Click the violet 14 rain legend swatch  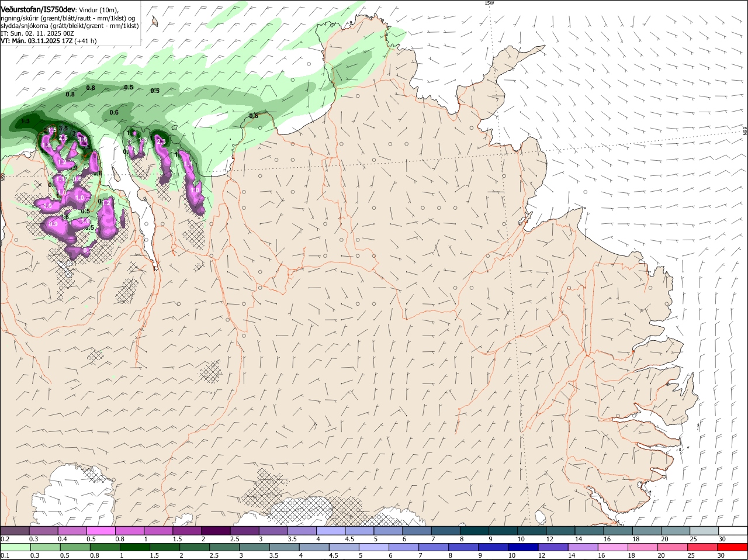pos(583,547)
